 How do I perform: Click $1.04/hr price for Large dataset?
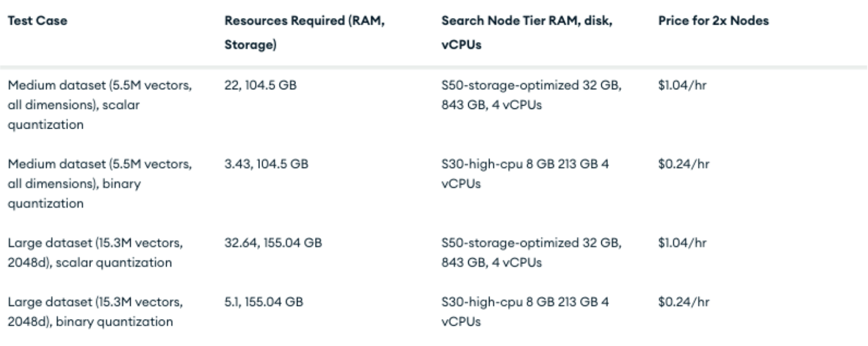pyautogui.click(x=683, y=242)
